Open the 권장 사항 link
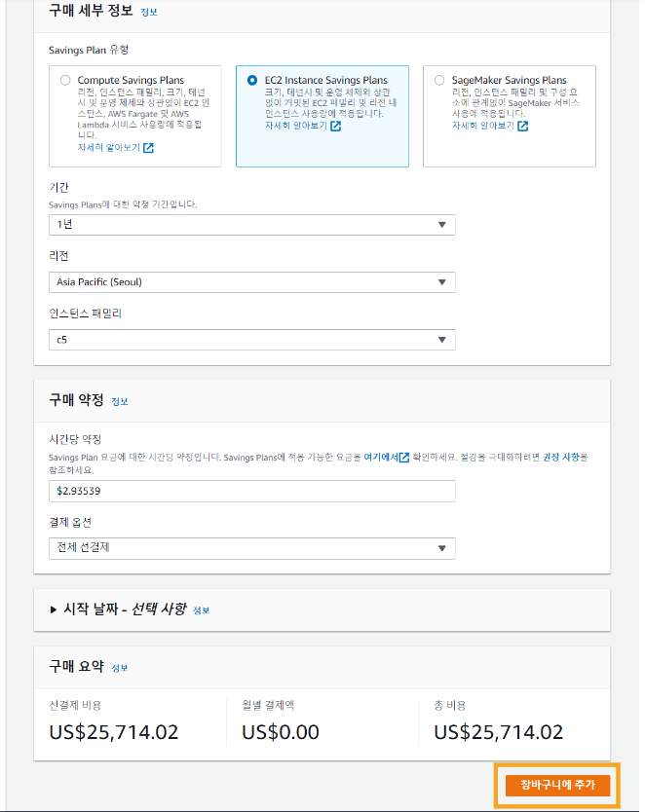The height and width of the screenshot is (812, 645). [x=561, y=458]
